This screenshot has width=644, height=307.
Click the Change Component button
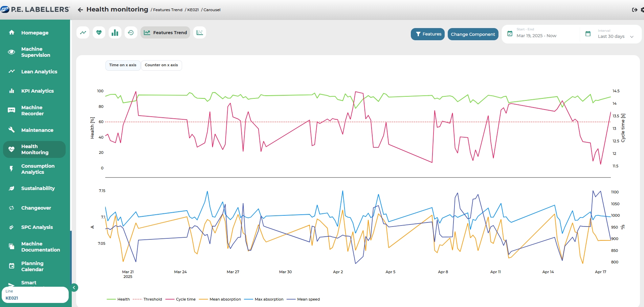[473, 34]
